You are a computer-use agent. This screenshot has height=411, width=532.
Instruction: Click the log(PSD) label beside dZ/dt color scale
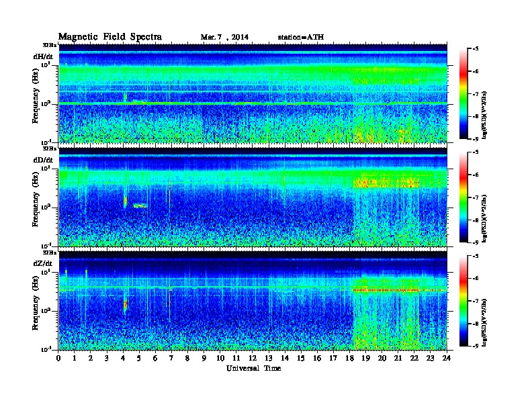[x=485, y=322]
